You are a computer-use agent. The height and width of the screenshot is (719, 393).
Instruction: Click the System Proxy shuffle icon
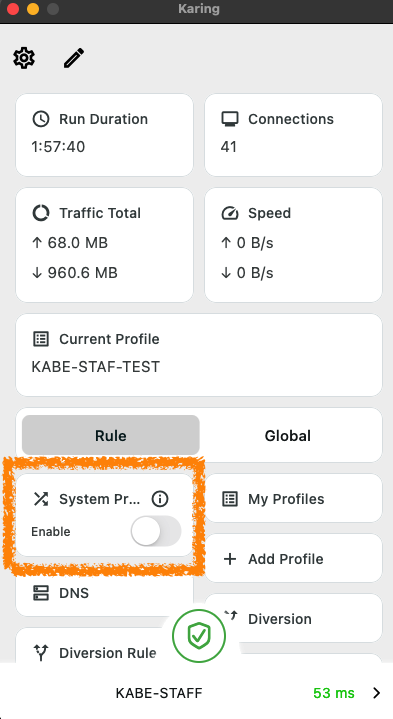pyautogui.click(x=41, y=499)
